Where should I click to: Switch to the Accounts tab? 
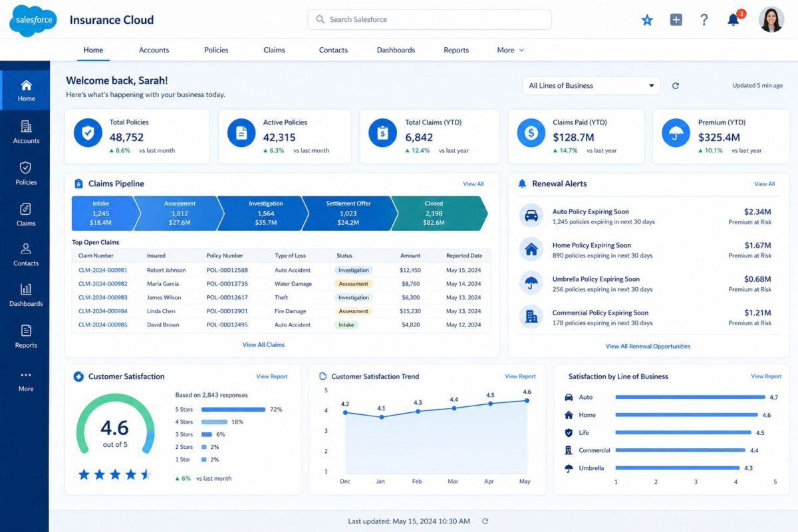154,50
